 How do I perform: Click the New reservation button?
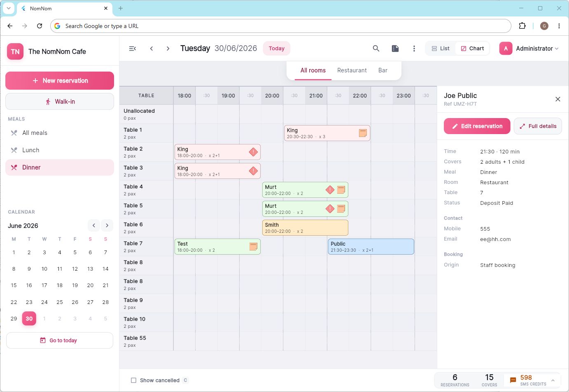tap(60, 81)
